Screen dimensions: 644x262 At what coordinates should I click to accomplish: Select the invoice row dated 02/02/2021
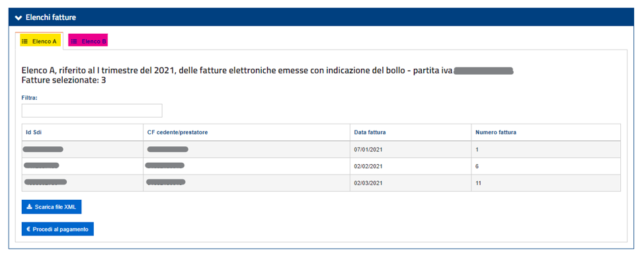(321, 166)
